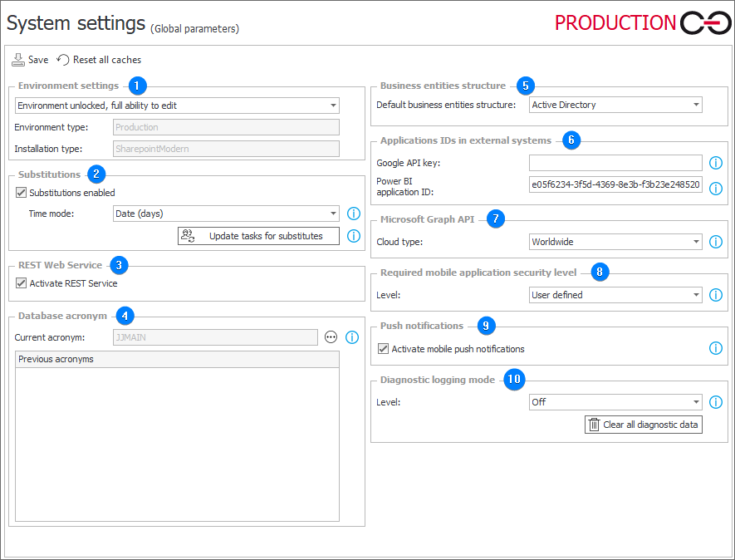Click the empty Previous acronyms list

click(x=177, y=445)
